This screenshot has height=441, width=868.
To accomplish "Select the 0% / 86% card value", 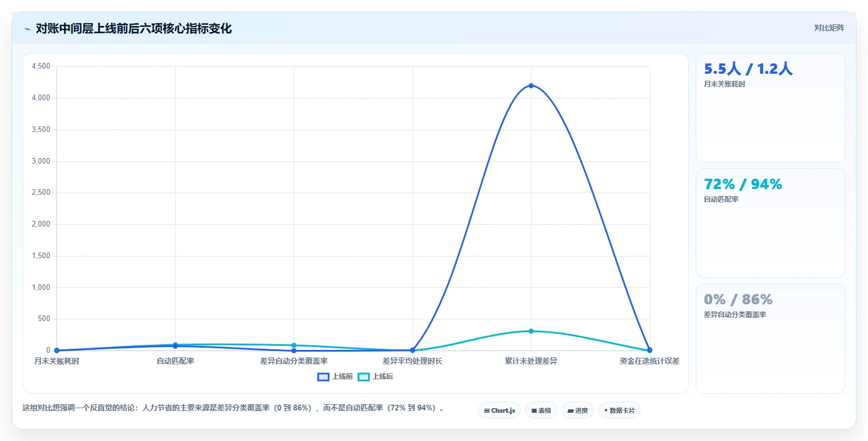I will point(738,300).
